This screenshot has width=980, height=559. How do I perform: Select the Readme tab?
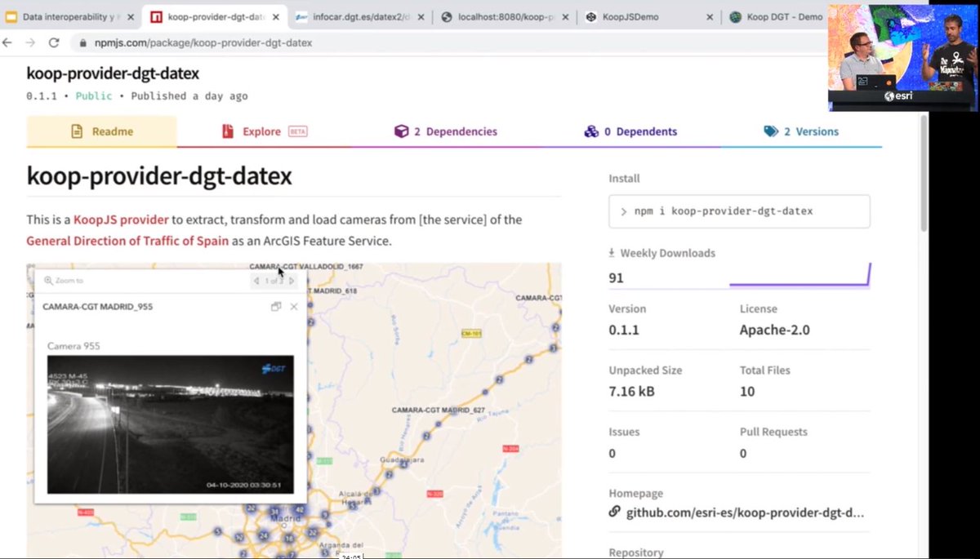point(101,131)
